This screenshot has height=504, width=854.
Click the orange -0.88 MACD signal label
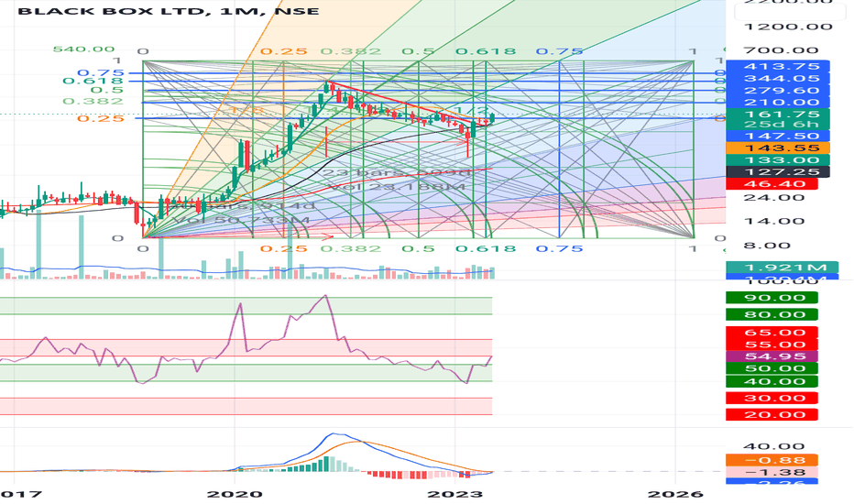(772, 460)
